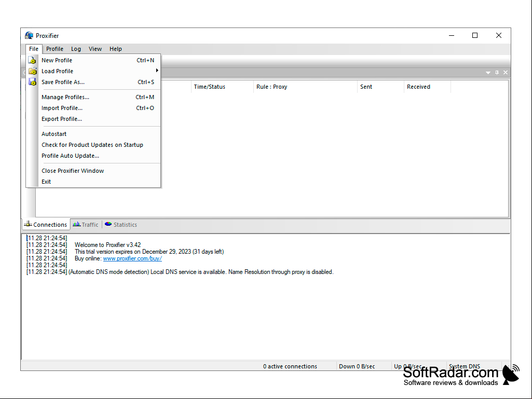Click the Down 0 B/sec status entry

pyautogui.click(x=357, y=366)
